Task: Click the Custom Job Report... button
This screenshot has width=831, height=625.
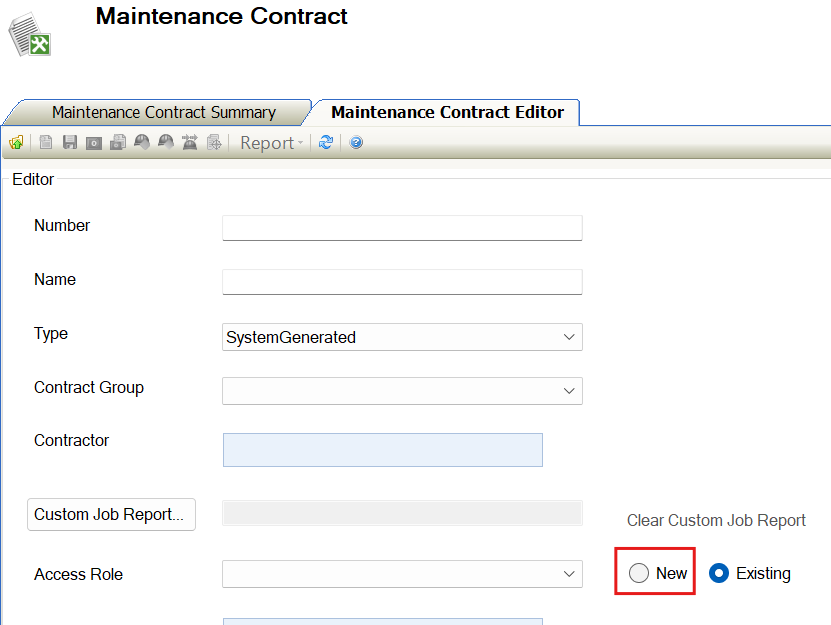Action: click(x=110, y=514)
